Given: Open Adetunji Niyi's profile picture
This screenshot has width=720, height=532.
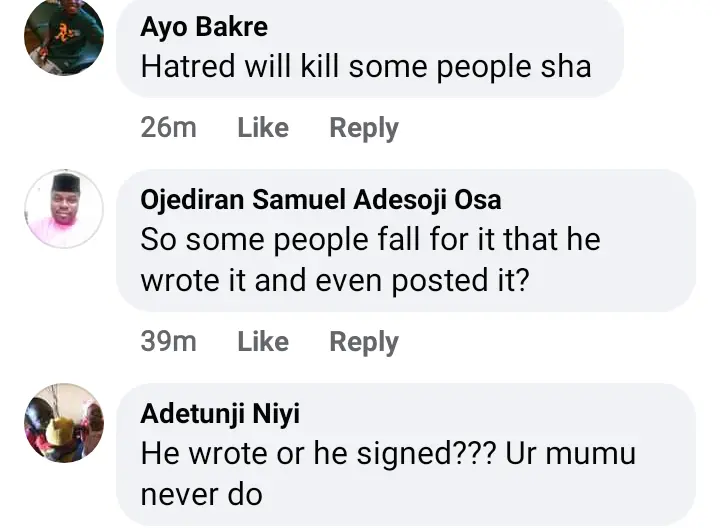Looking at the screenshot, I should (x=63, y=423).
